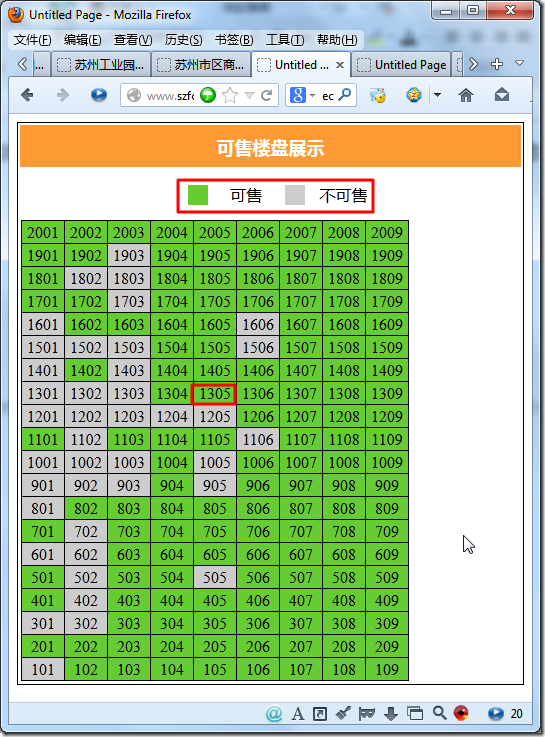The height and width of the screenshot is (737, 545).
Task: Select unavailable unit 1903
Action: pos(129,255)
